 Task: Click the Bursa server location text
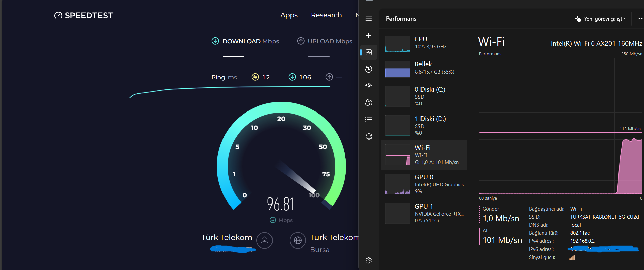click(320, 250)
